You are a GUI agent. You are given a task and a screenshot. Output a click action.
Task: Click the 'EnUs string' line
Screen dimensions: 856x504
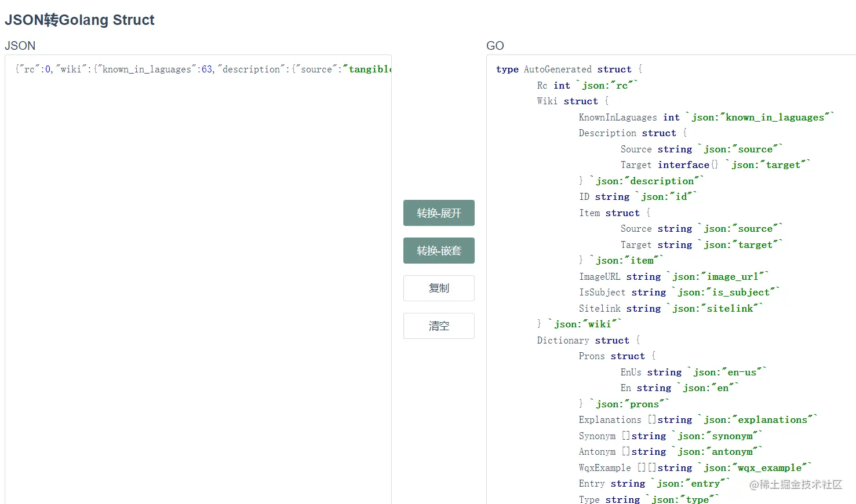(x=693, y=372)
